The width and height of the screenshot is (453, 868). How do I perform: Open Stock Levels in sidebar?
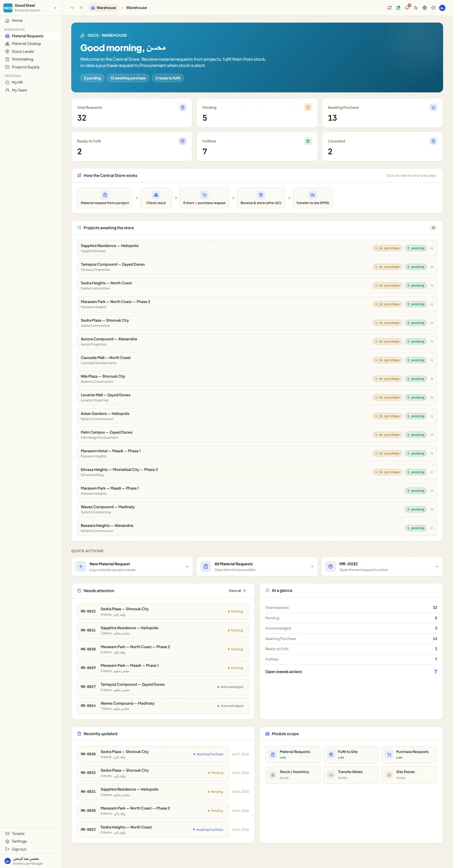(x=31, y=52)
